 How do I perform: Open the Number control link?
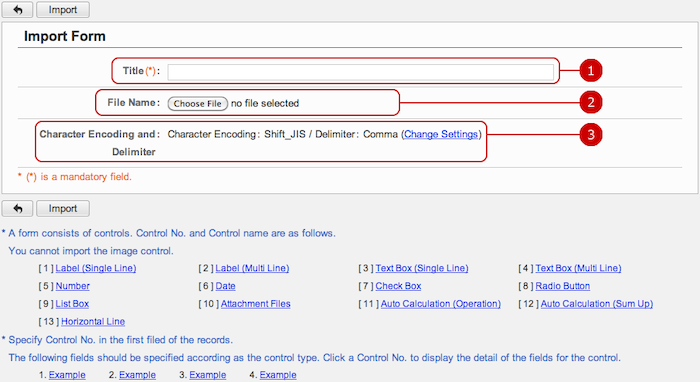point(72,286)
